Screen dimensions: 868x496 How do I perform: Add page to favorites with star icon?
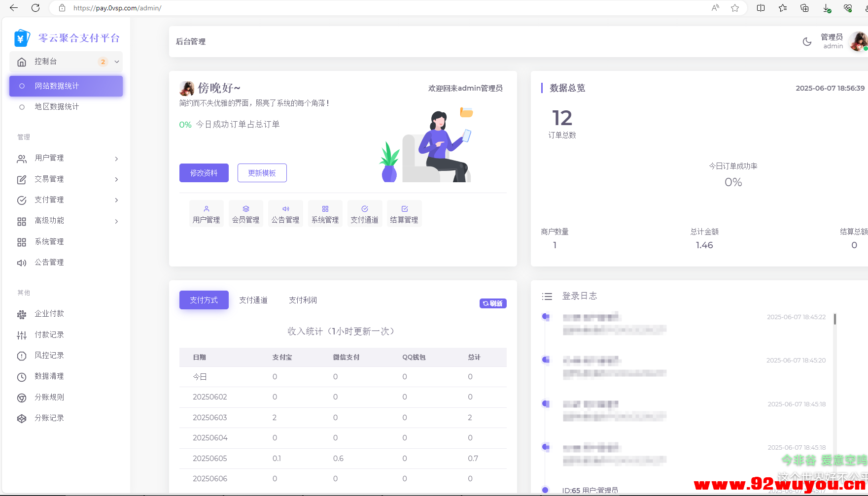pos(735,8)
